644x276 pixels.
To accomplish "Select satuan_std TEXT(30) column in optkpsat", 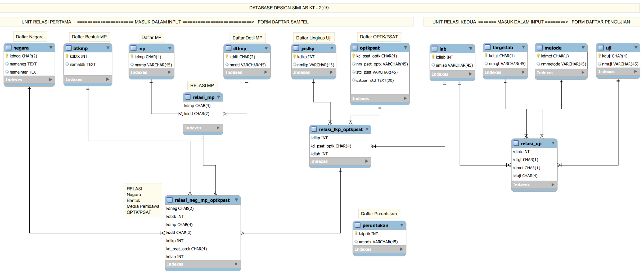I will [x=375, y=80].
